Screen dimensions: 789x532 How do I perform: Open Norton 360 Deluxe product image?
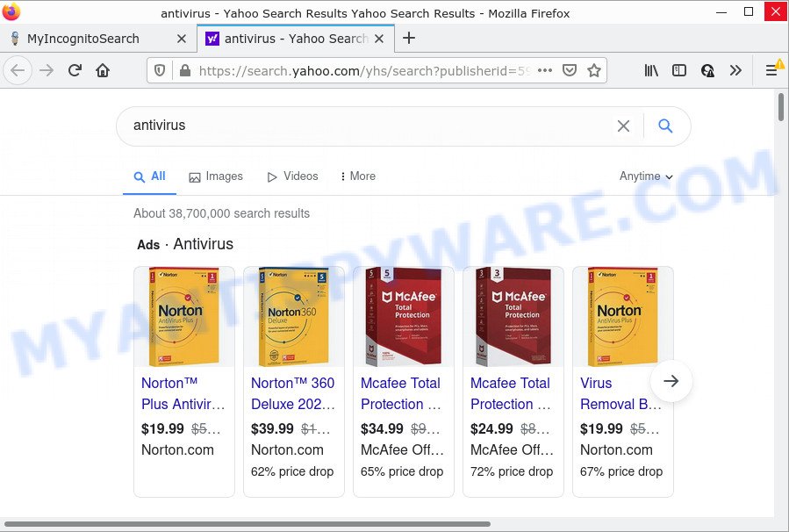coord(294,317)
